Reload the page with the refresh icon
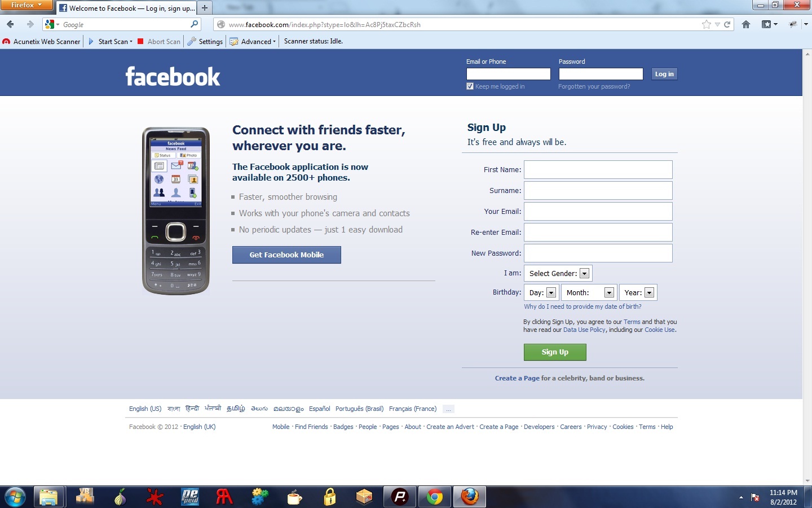This screenshot has height=508, width=812. click(x=727, y=24)
